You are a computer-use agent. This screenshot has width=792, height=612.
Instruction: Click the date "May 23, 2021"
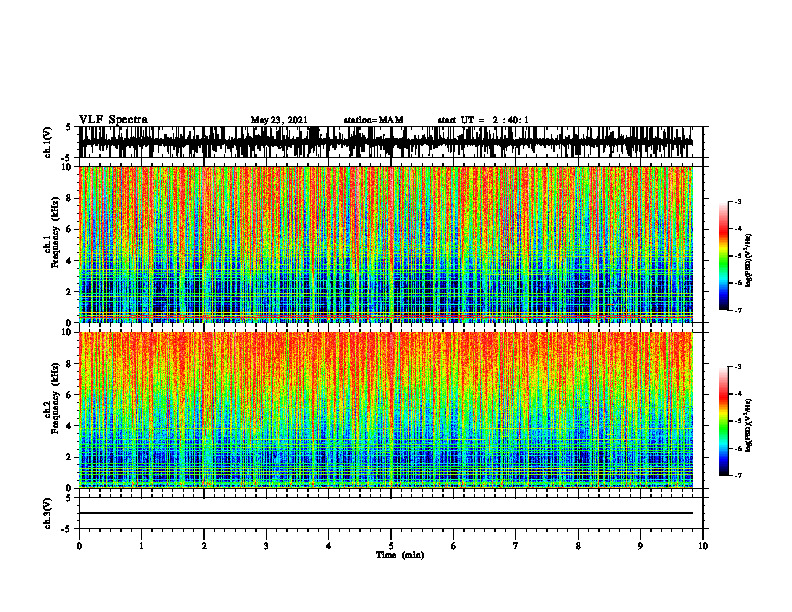[279, 120]
